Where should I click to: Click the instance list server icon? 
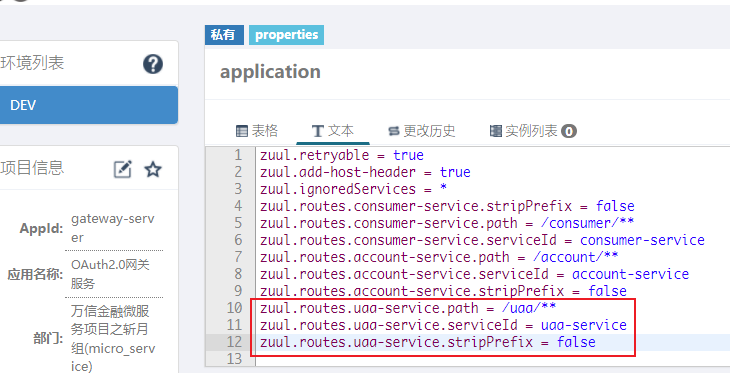pyautogui.click(x=496, y=131)
